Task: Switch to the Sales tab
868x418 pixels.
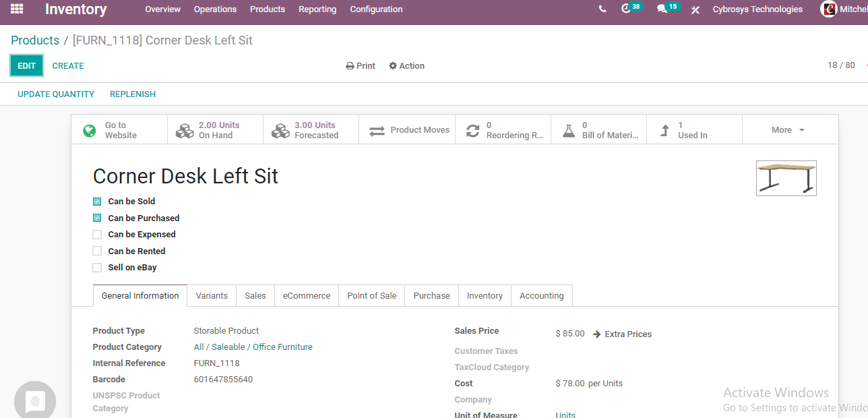Action: pyautogui.click(x=255, y=296)
